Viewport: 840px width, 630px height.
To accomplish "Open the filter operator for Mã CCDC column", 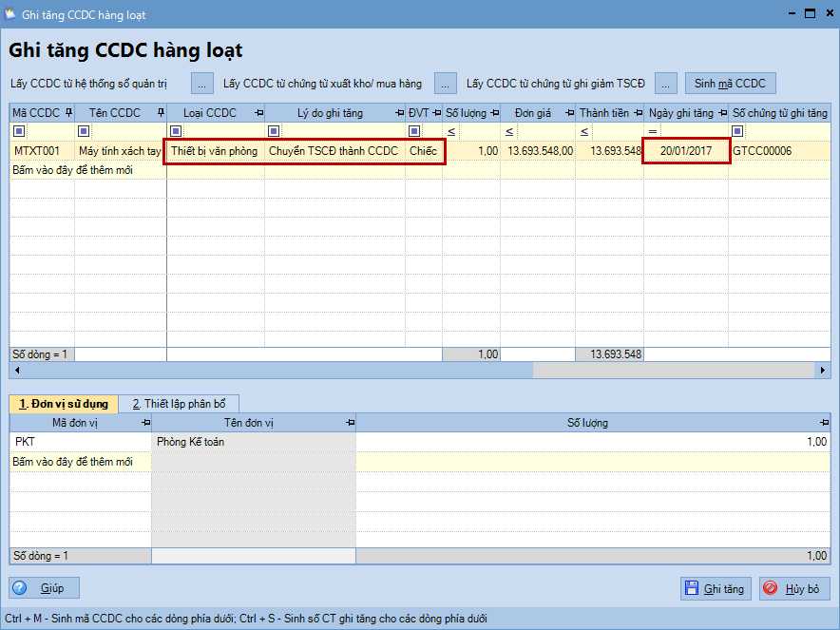I will pyautogui.click(x=19, y=131).
